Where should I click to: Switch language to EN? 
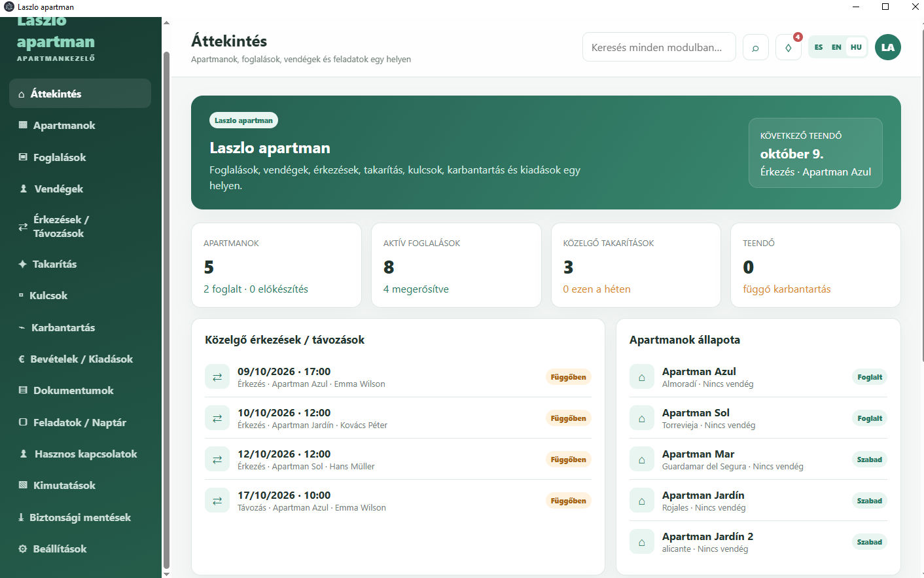pos(836,47)
